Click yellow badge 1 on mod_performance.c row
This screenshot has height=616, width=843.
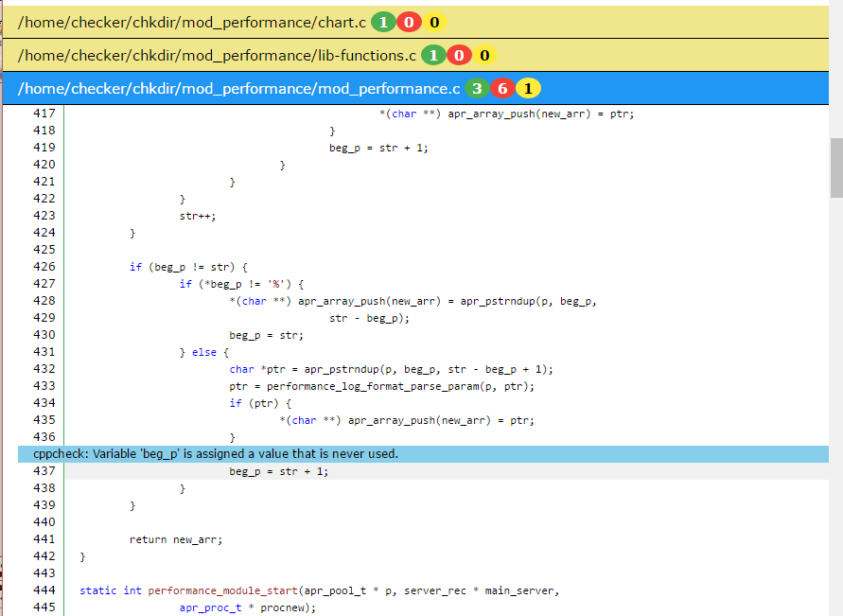[x=528, y=89]
